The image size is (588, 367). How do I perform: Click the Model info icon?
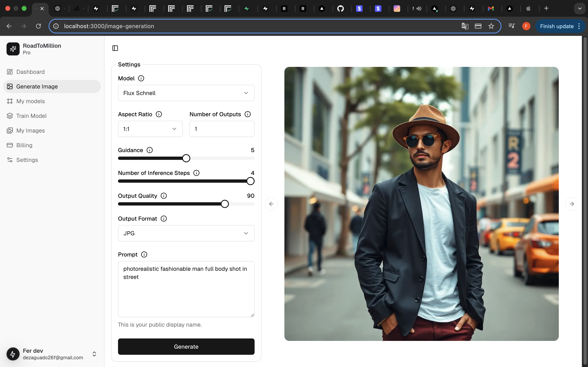pos(141,78)
